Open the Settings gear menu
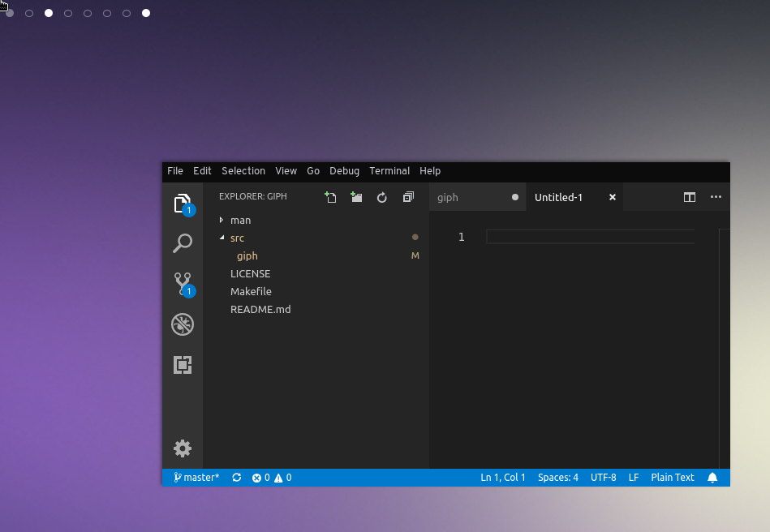Image resolution: width=770 pixels, height=532 pixels. pos(183,448)
